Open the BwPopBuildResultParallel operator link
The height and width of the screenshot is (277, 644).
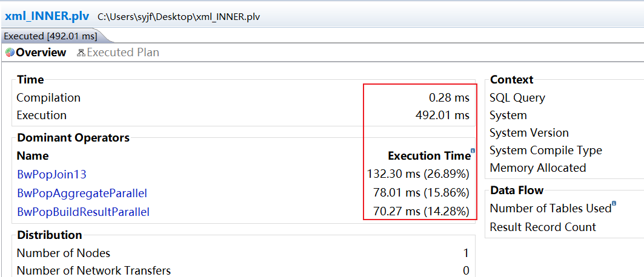(83, 212)
